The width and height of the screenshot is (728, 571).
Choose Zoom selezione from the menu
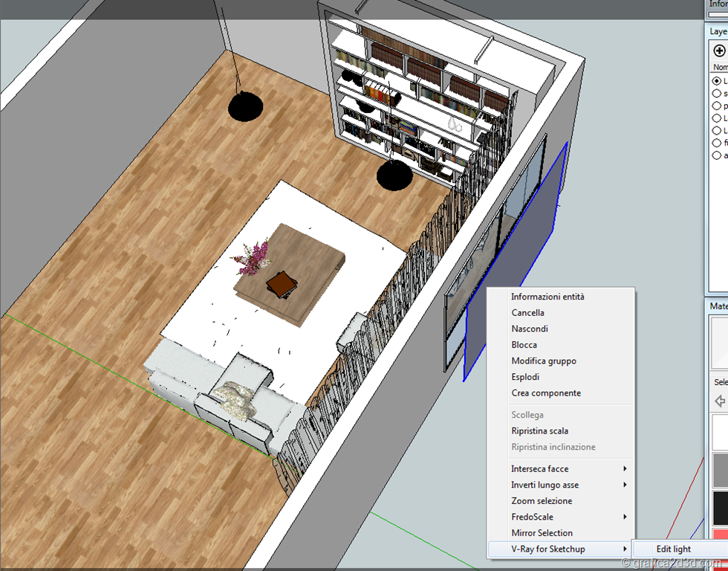click(x=542, y=501)
